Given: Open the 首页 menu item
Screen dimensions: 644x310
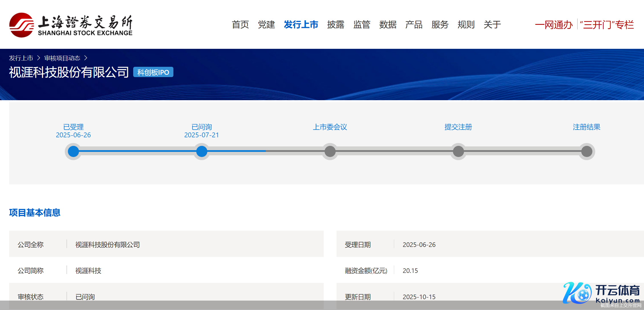Looking at the screenshot, I should 240,25.
